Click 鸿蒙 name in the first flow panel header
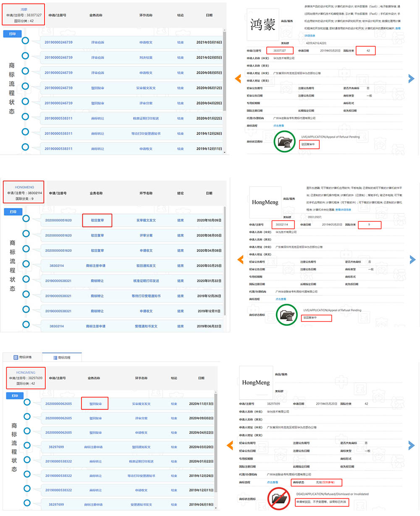The width and height of the screenshot is (420, 516). (24, 9)
